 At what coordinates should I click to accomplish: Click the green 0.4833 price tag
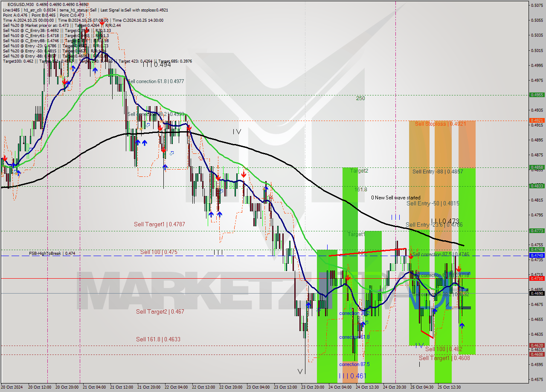point(537,186)
